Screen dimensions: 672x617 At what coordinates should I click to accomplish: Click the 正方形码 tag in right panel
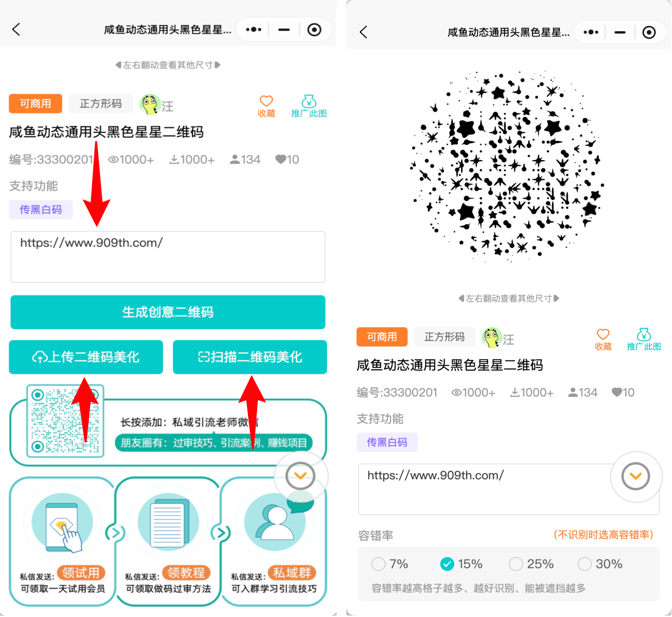coord(444,337)
